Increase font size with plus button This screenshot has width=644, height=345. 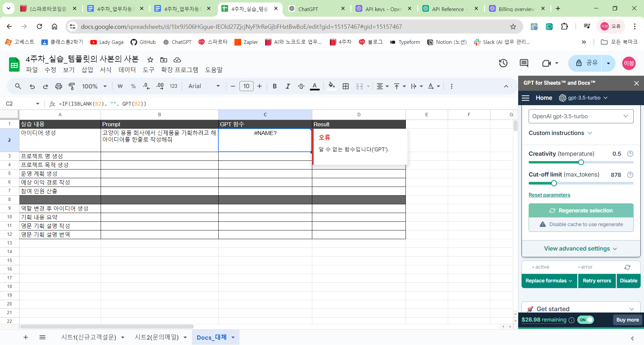pos(260,86)
